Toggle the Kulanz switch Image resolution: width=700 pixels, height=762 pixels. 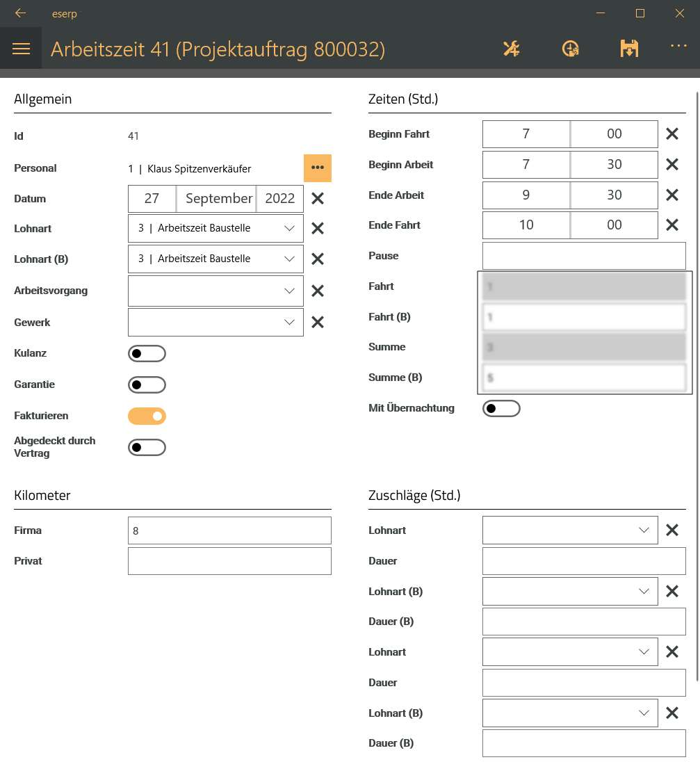(x=147, y=354)
